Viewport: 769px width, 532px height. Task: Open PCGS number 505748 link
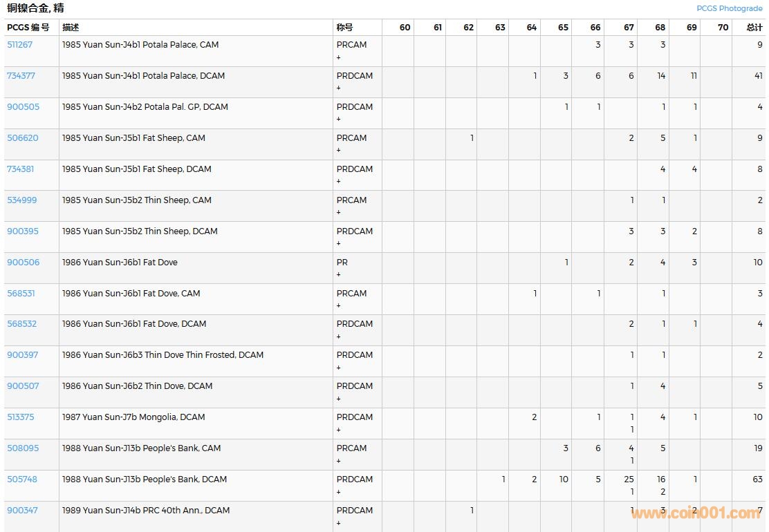(x=21, y=479)
